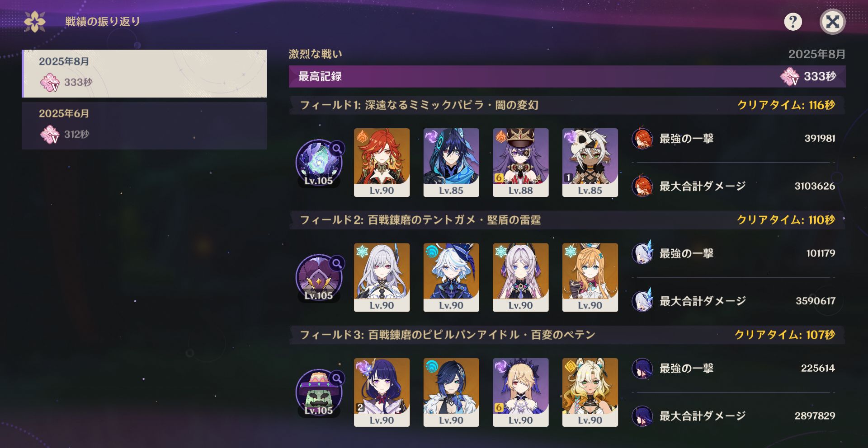Select the 2025年8月 record tab
The height and width of the screenshot is (448, 868).
[x=144, y=74]
